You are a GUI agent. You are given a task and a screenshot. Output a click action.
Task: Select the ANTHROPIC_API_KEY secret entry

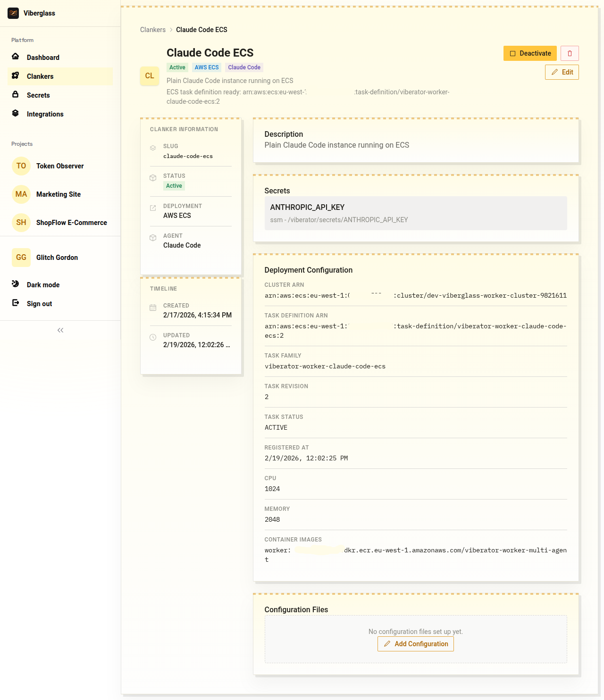point(415,213)
